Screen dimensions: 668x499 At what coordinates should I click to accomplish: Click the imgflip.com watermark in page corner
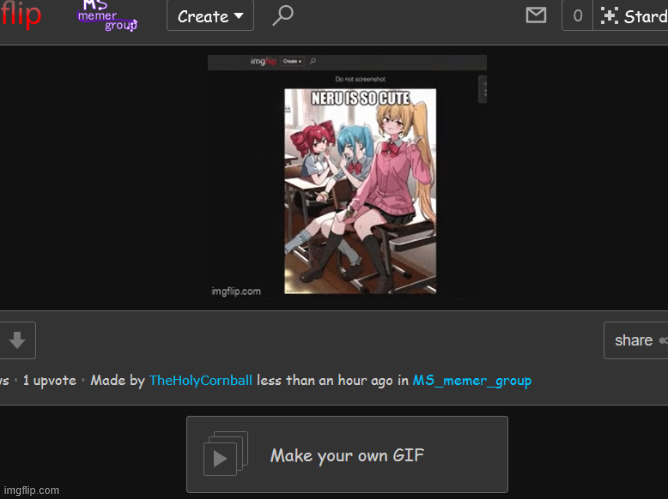tap(32, 490)
